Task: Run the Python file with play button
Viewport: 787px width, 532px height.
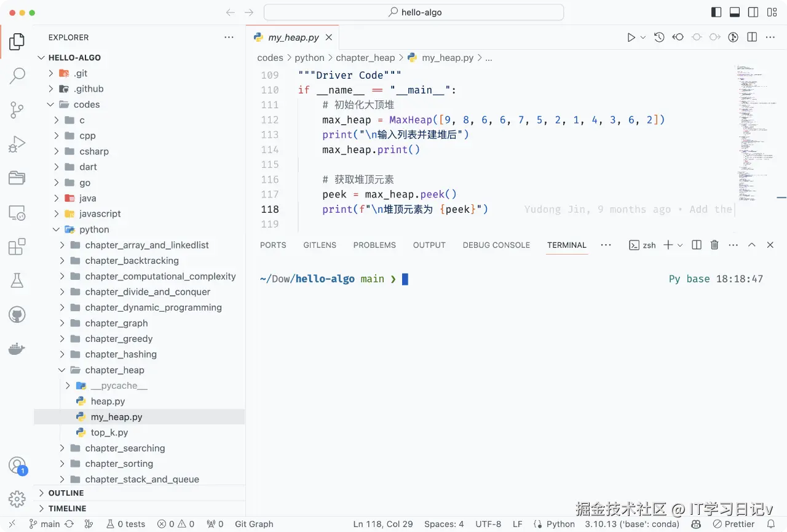Action: (x=631, y=38)
